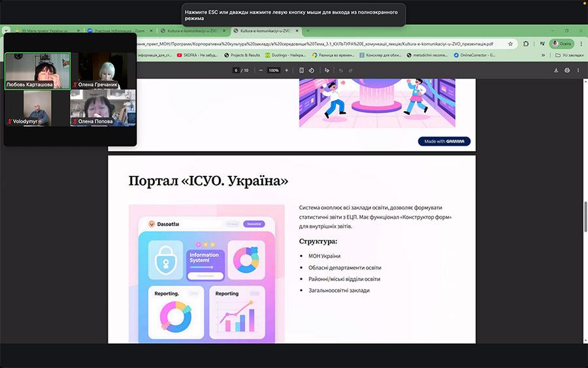This screenshot has width=588, height=368.
Task: Click the PDF page number field
Action: coord(236,70)
